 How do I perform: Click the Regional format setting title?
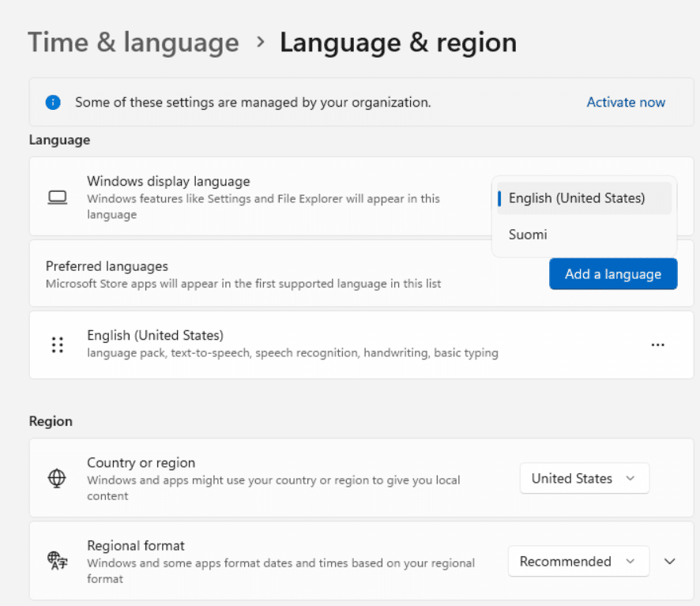coord(136,546)
